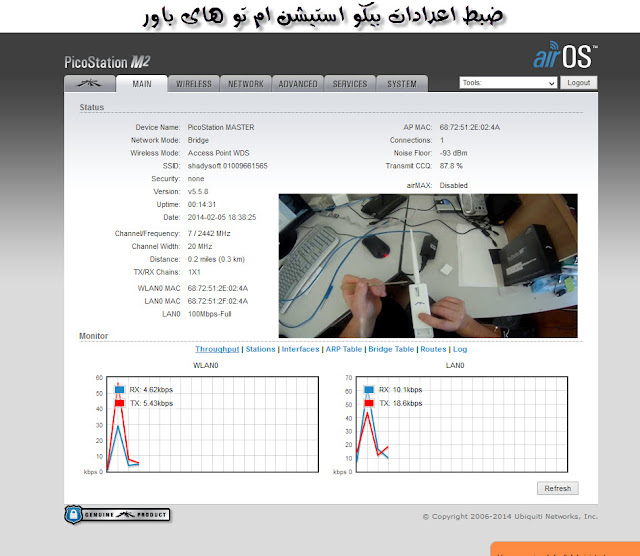Click the LAN0 throughput graph
Viewport: 640px width, 556px height.
pyautogui.click(x=462, y=425)
